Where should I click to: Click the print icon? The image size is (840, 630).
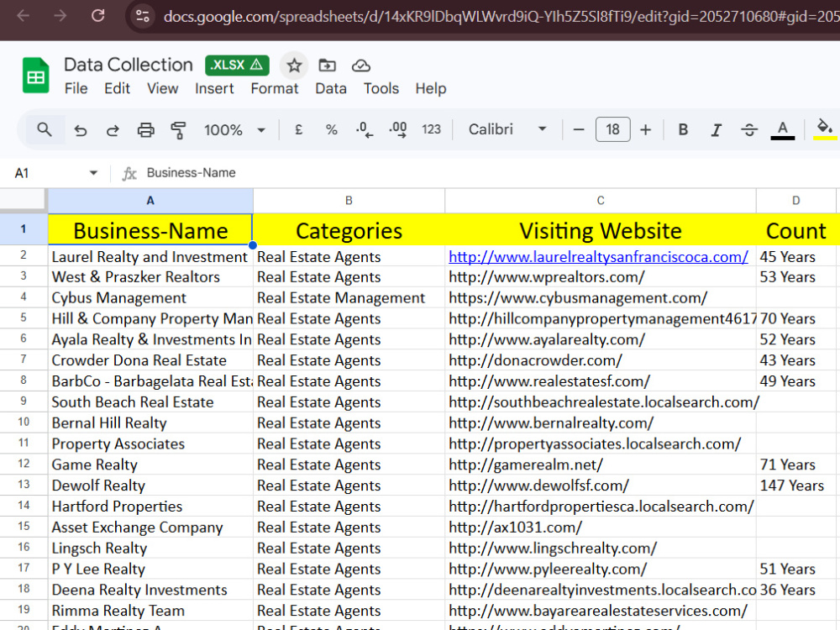(145, 130)
